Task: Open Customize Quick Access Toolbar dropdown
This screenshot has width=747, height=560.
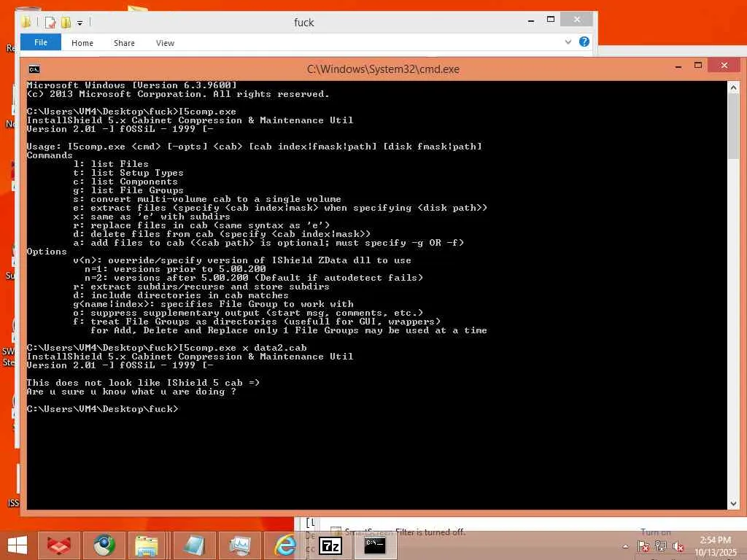Action: pyautogui.click(x=80, y=23)
